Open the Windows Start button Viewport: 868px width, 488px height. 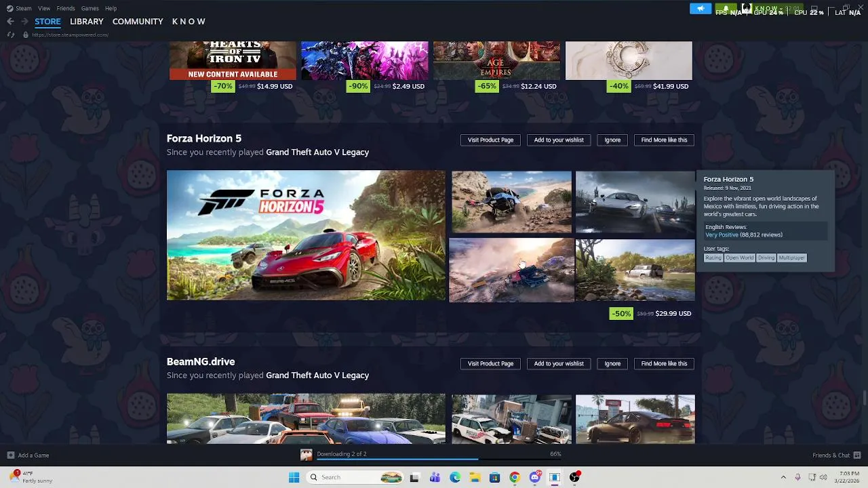[x=294, y=477]
